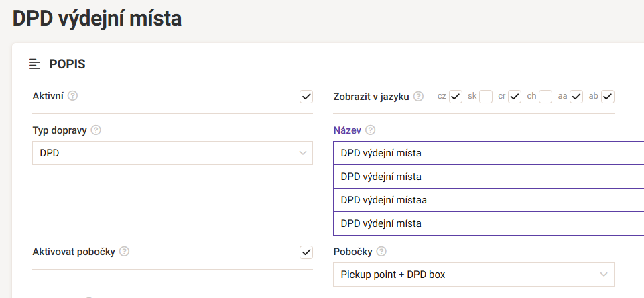Toggle the aa language checkbox
The image size is (644, 298).
(x=576, y=97)
